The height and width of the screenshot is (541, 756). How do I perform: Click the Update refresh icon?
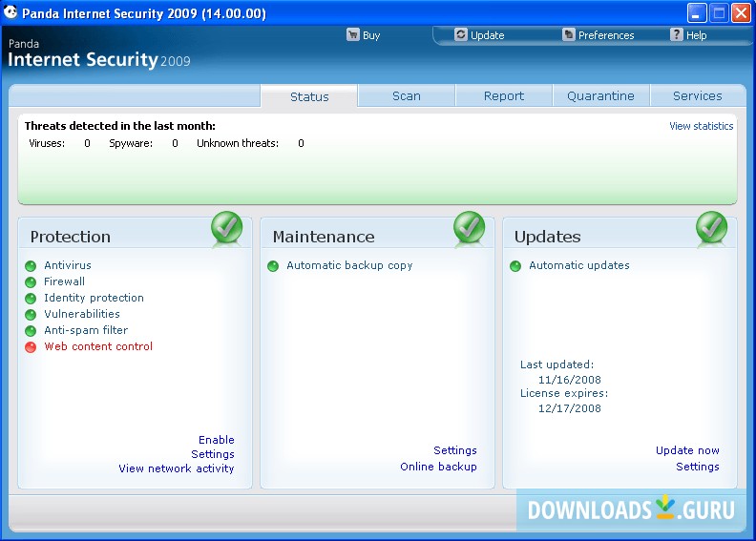(461, 34)
